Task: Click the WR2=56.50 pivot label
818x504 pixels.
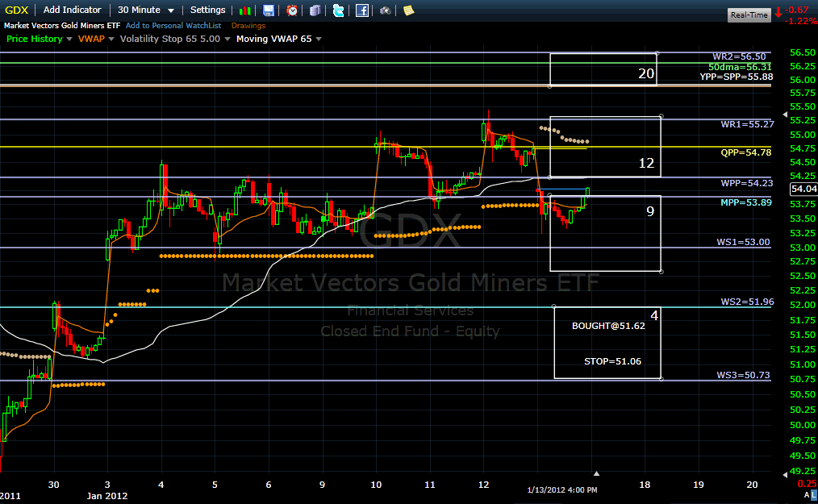Action: pos(739,56)
